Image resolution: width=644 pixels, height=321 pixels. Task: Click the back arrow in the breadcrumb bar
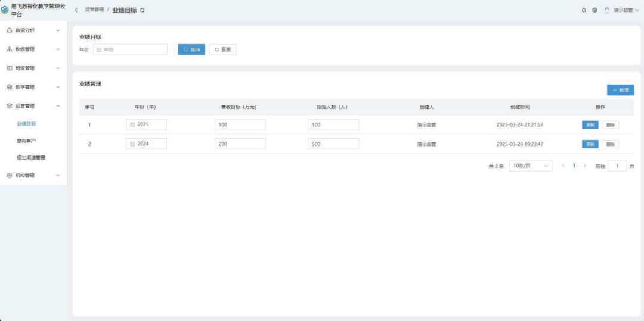pyautogui.click(x=76, y=10)
